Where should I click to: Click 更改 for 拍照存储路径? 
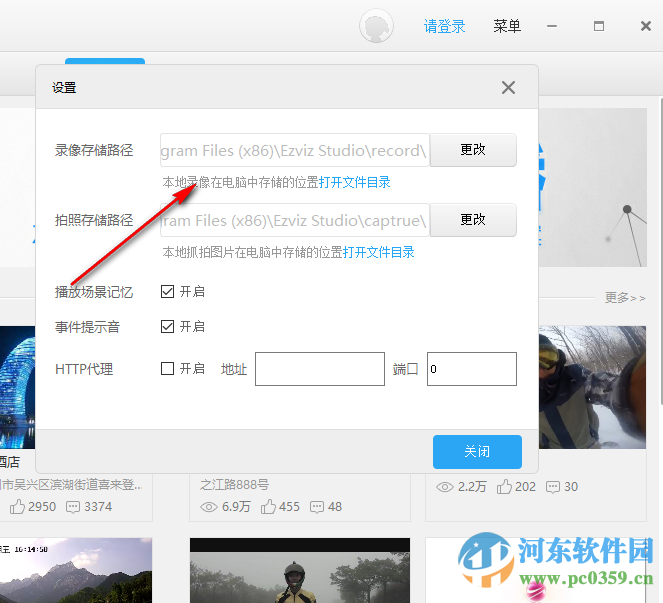(473, 220)
